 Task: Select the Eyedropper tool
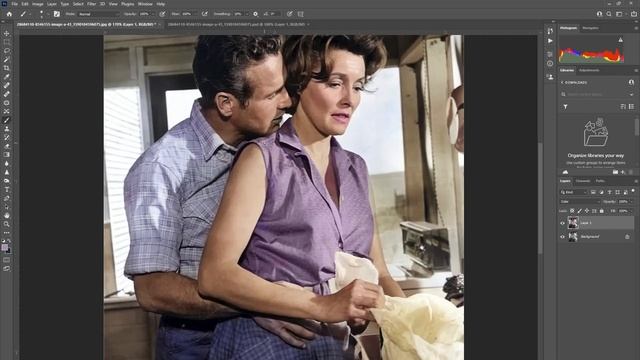click(x=7, y=77)
